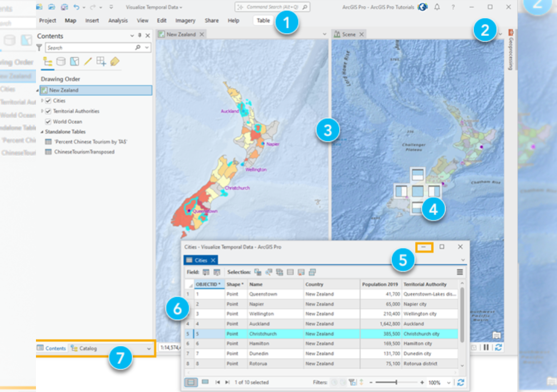Adjust the table zoom slider
This screenshot has width=557, height=392.
396,382
